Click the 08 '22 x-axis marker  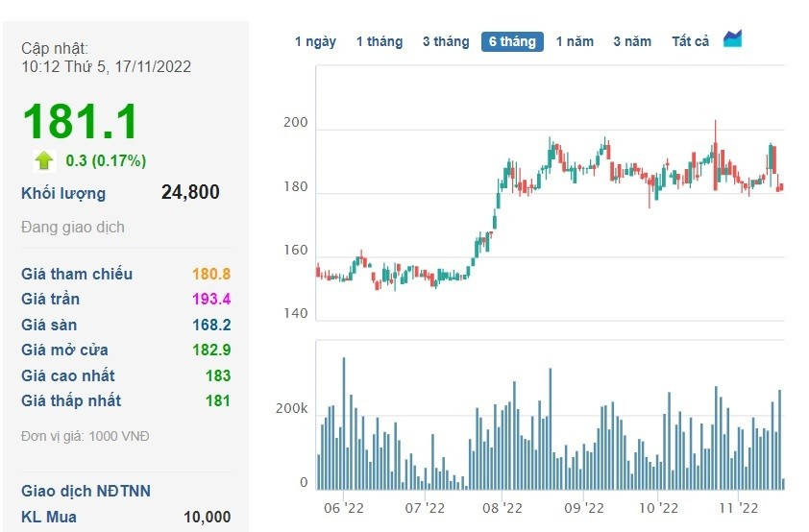[502, 506]
